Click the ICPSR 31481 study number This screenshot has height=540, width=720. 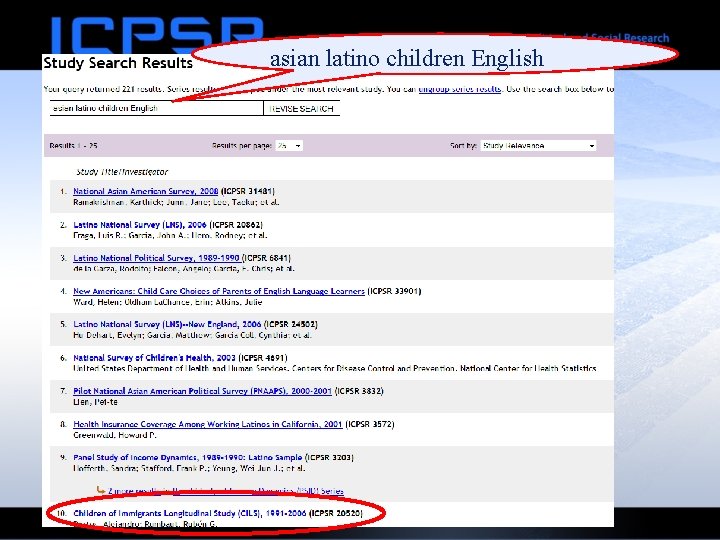click(x=248, y=191)
